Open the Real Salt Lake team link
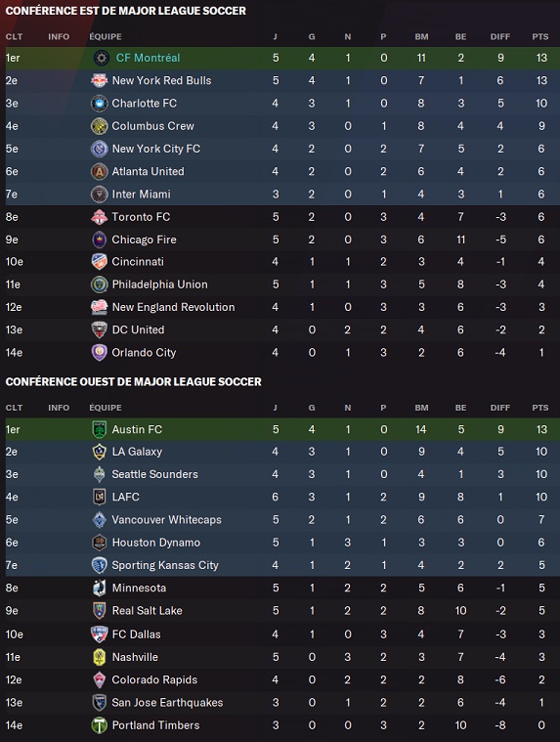This screenshot has height=742, width=560. coord(148,610)
